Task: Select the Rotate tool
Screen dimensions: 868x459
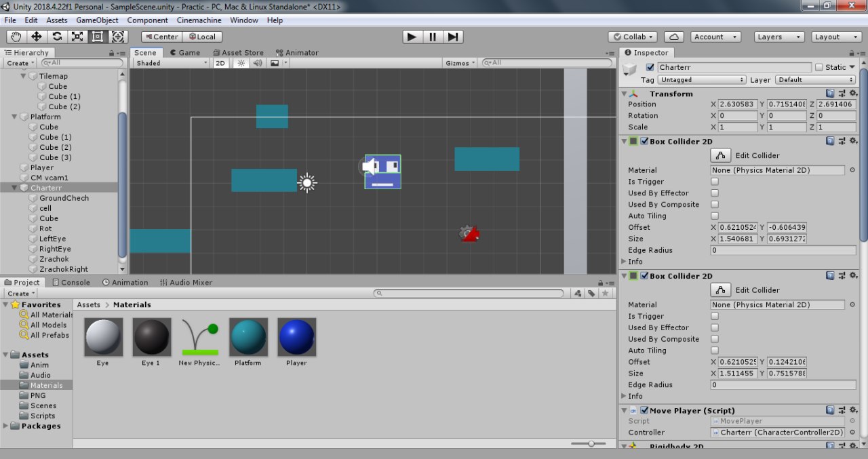Action: tap(57, 37)
